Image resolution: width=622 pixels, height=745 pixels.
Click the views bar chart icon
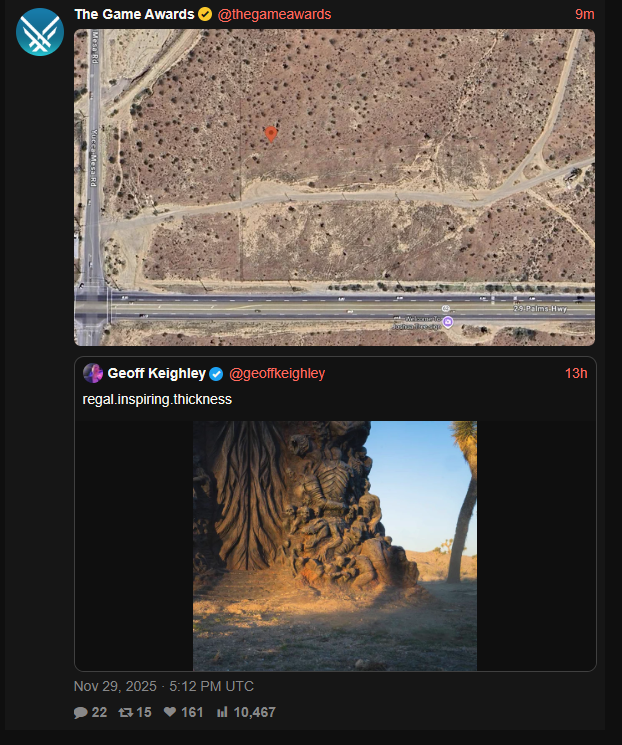coord(222,712)
